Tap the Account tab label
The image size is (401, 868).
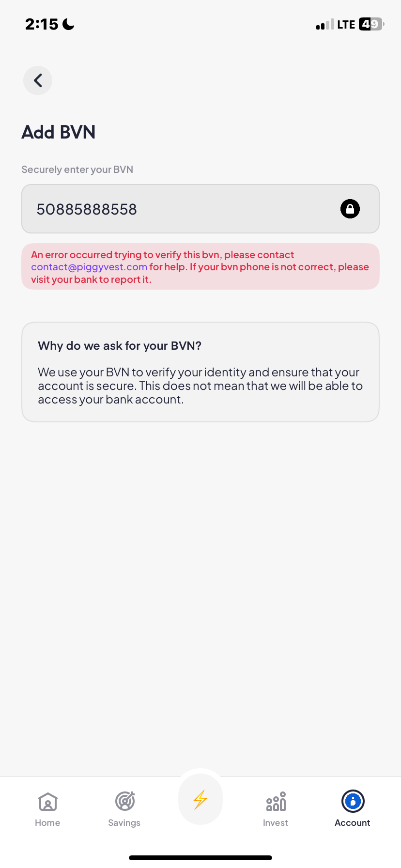(353, 823)
